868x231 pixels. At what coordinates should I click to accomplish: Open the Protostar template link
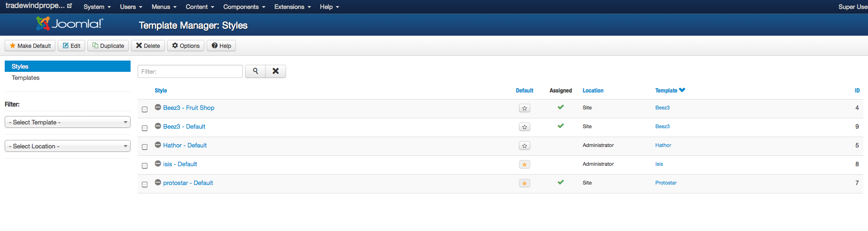pos(666,183)
